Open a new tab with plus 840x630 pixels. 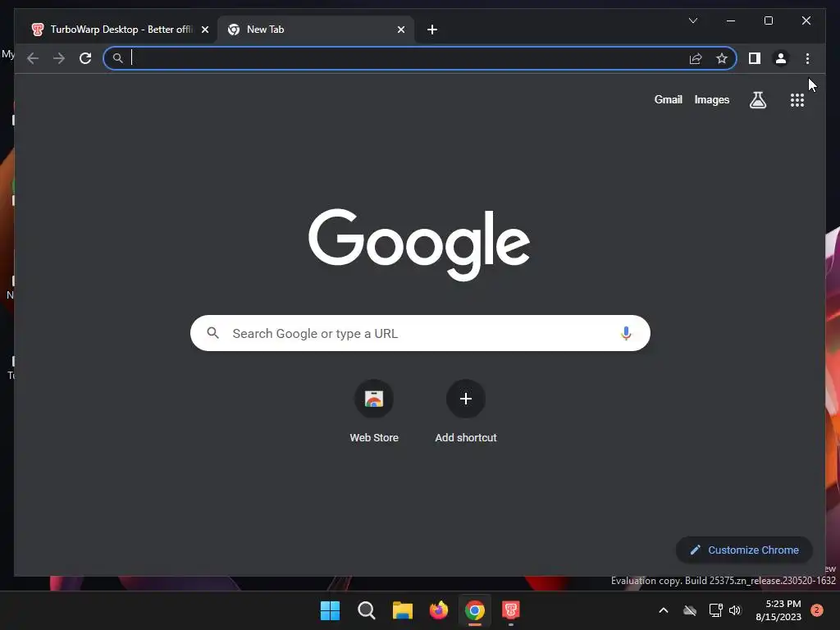coord(432,30)
